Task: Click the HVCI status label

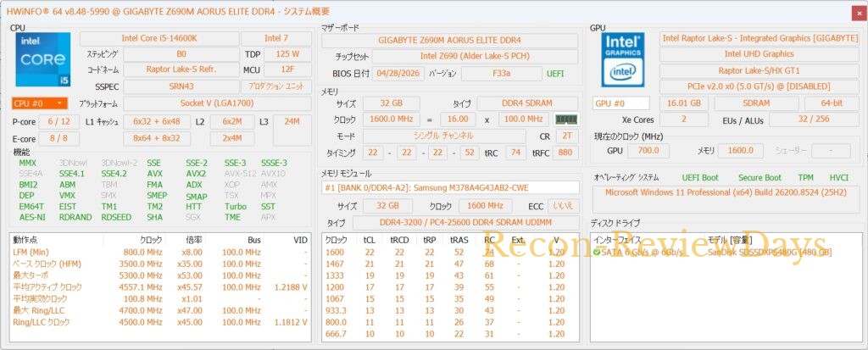Action: coord(838,178)
